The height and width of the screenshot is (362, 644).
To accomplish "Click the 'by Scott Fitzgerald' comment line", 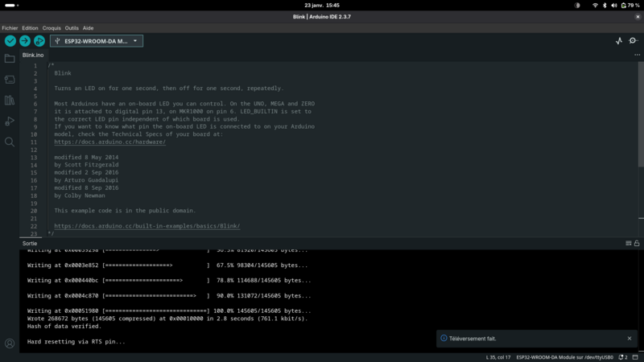I will (x=86, y=165).
